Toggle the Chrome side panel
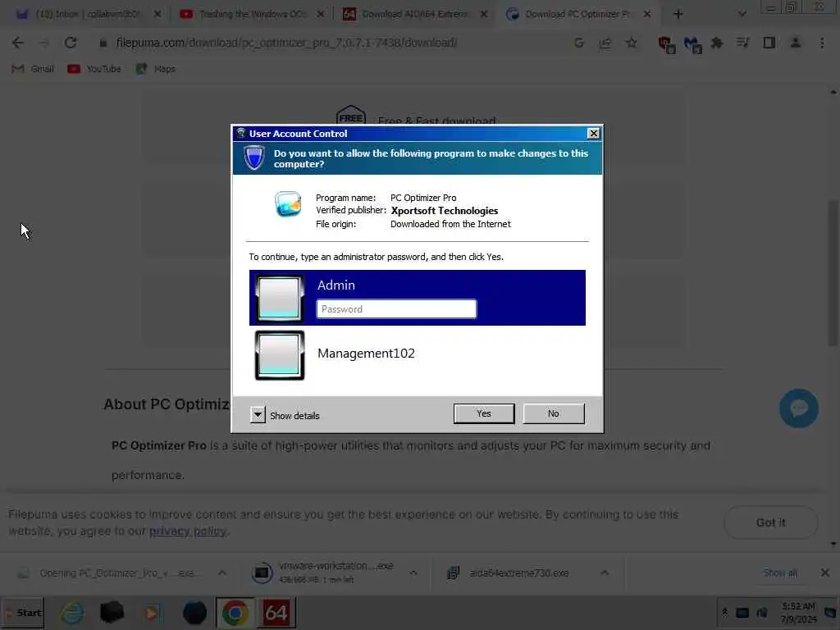840x630 pixels. [769, 43]
